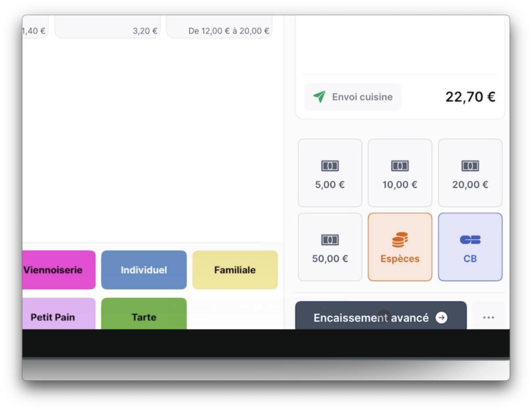The image size is (532, 410).
Task: Click the Encaissement avancé button label
Action: tap(371, 318)
